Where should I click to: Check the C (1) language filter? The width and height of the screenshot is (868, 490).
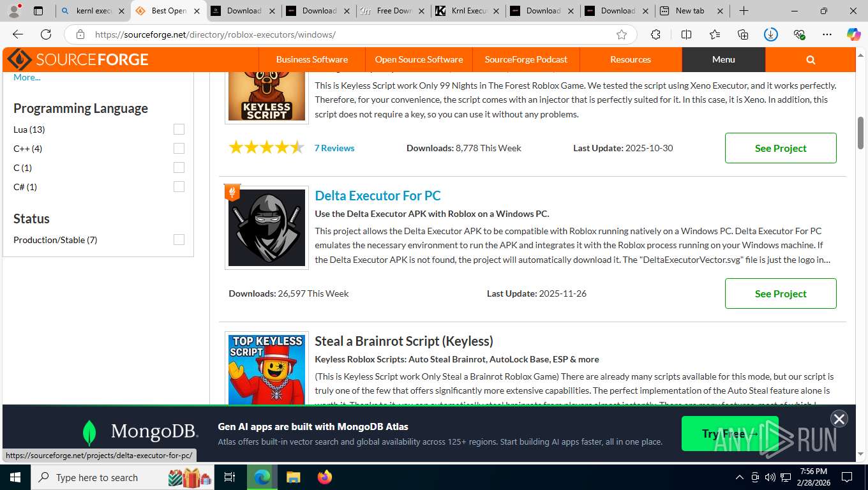pos(179,168)
